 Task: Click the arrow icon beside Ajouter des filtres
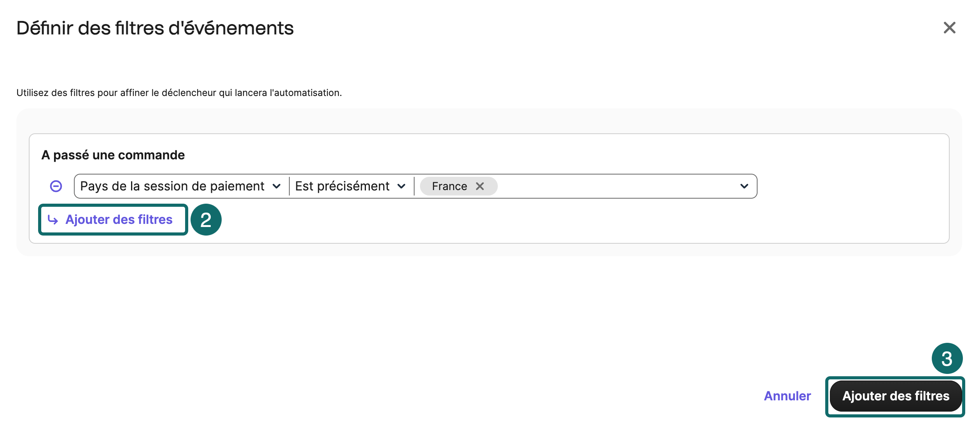pyautogui.click(x=53, y=220)
